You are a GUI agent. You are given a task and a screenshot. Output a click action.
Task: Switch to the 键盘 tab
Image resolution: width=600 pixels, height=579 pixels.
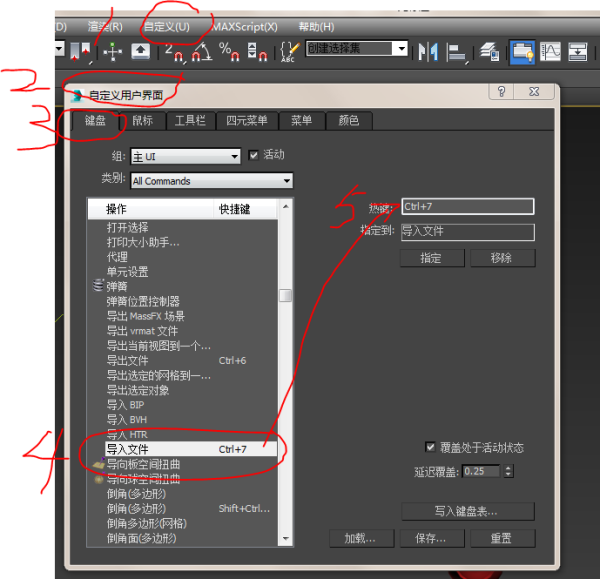(x=95, y=121)
